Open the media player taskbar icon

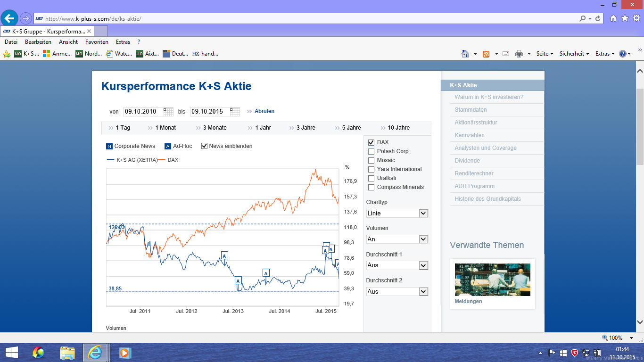124,353
